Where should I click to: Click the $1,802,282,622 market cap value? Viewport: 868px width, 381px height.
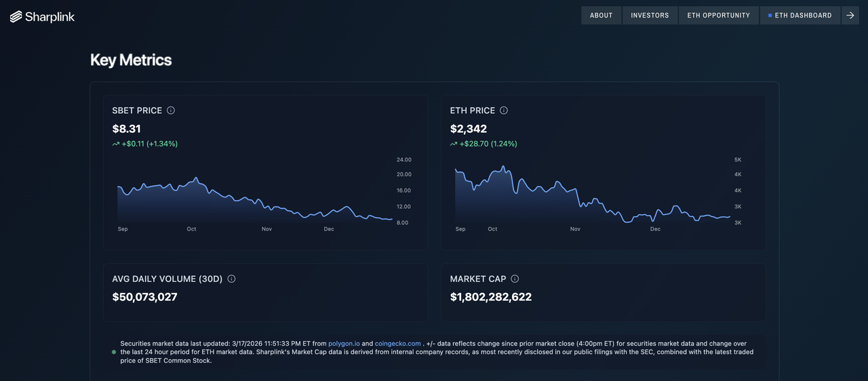[x=491, y=297]
